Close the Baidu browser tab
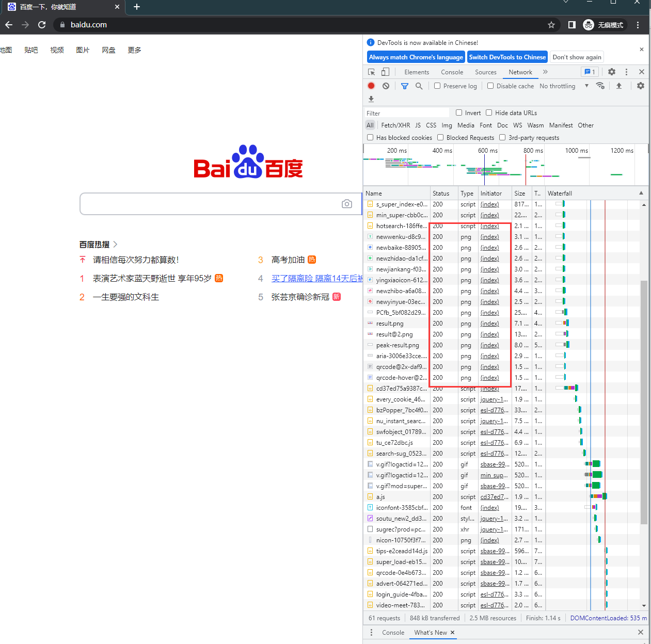The width and height of the screenshot is (651, 644). click(117, 7)
